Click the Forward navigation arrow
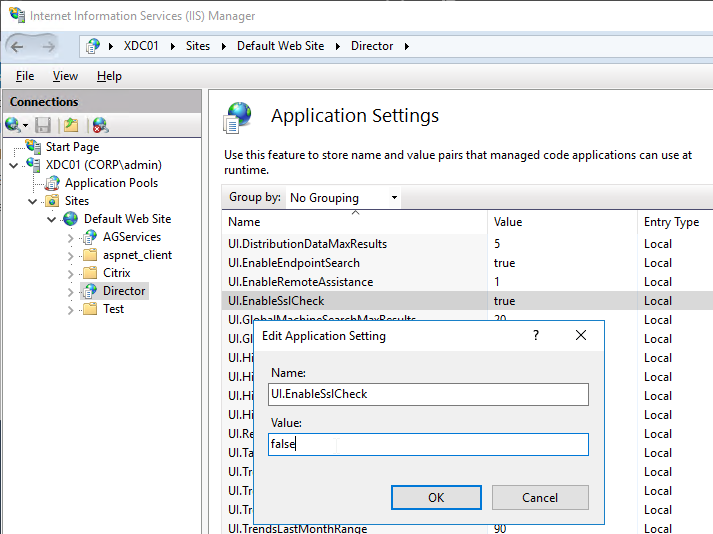 pos(49,46)
